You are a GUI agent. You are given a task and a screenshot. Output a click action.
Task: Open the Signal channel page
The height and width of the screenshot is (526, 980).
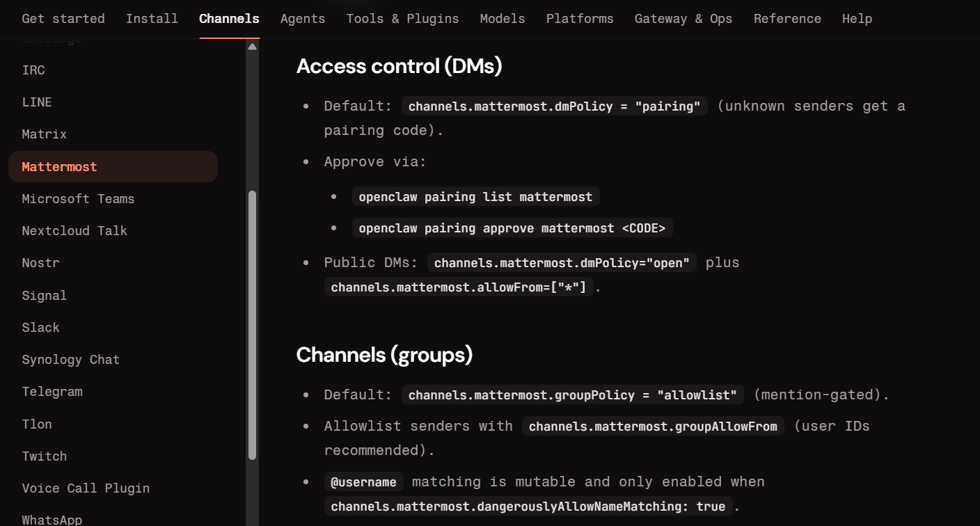coord(113,296)
